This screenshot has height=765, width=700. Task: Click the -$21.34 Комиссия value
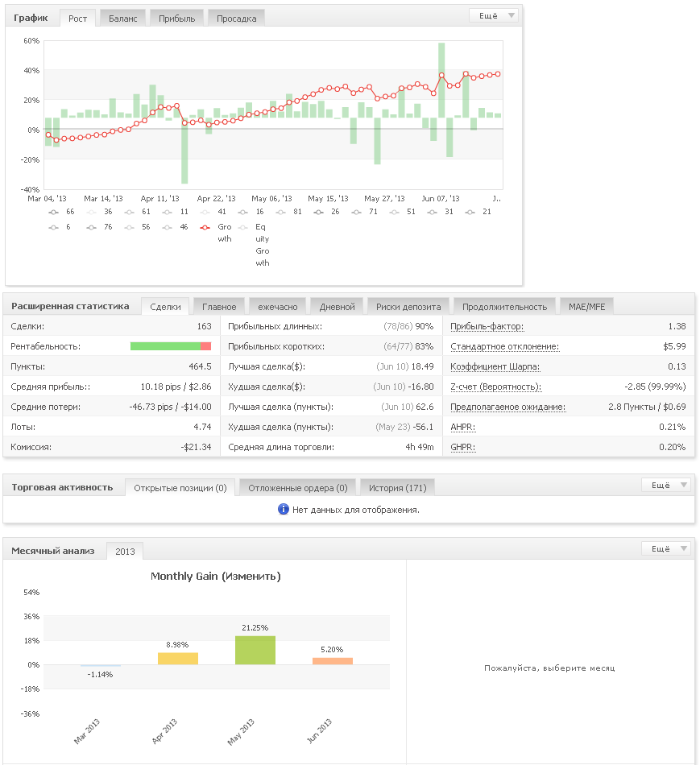(197, 447)
